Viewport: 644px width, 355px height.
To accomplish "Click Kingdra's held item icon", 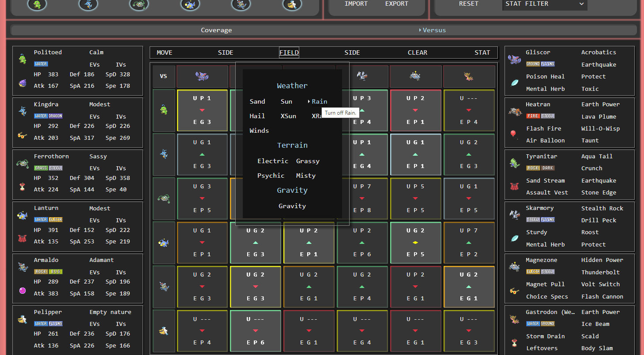I will tap(22, 135).
